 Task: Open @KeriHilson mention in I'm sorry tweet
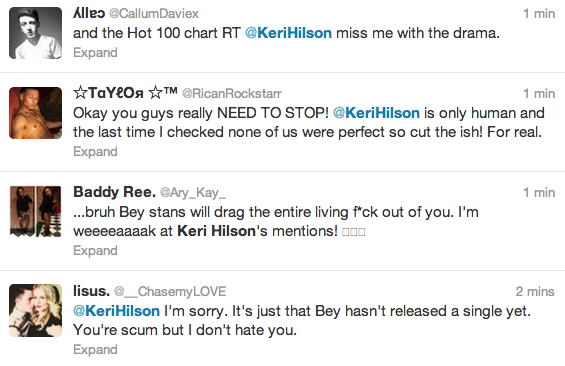116,311
